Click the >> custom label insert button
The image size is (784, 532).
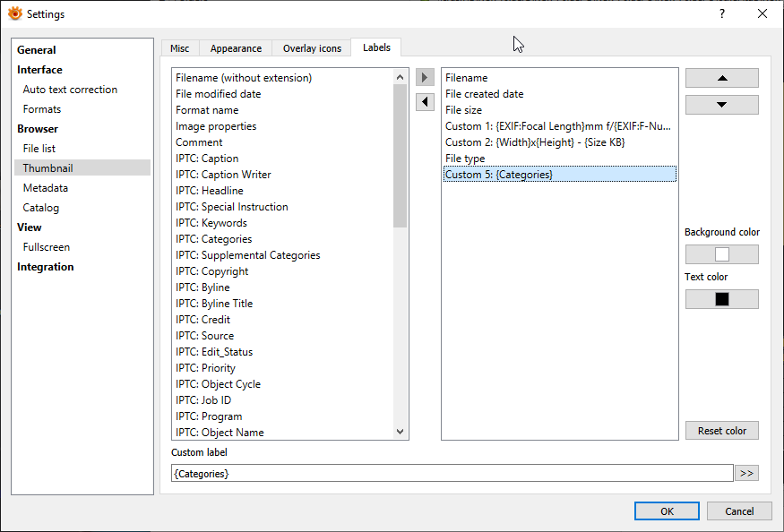tap(746, 473)
